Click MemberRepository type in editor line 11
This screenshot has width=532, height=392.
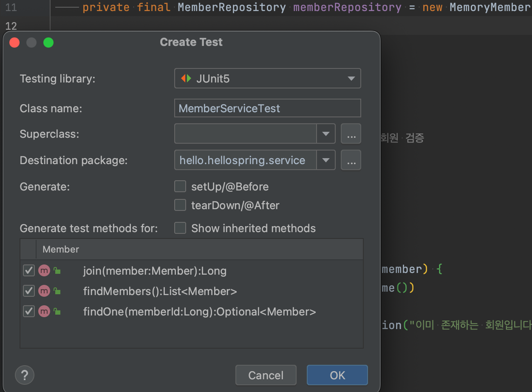tap(232, 7)
